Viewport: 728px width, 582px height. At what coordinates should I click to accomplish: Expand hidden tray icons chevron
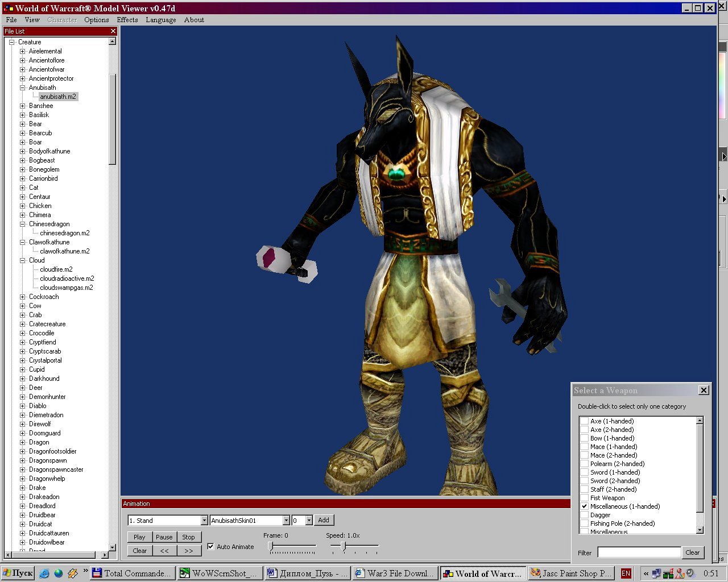click(646, 573)
